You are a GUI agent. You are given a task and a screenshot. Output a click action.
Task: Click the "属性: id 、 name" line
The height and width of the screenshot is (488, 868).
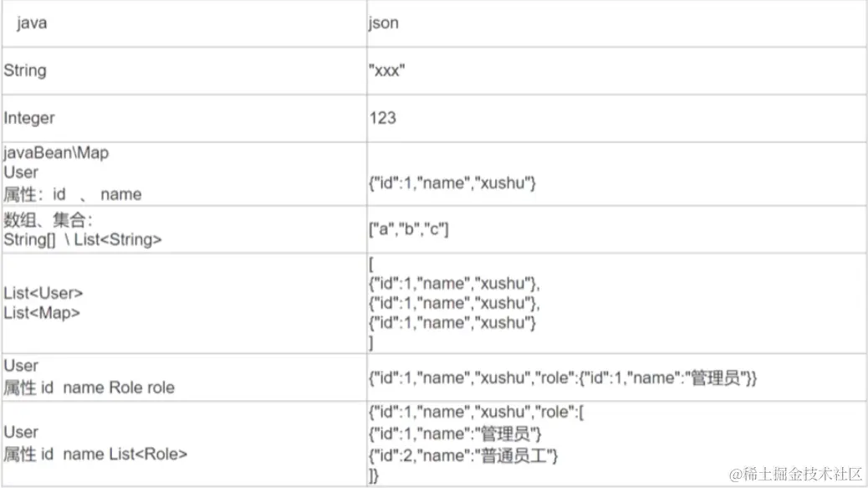click(x=72, y=194)
